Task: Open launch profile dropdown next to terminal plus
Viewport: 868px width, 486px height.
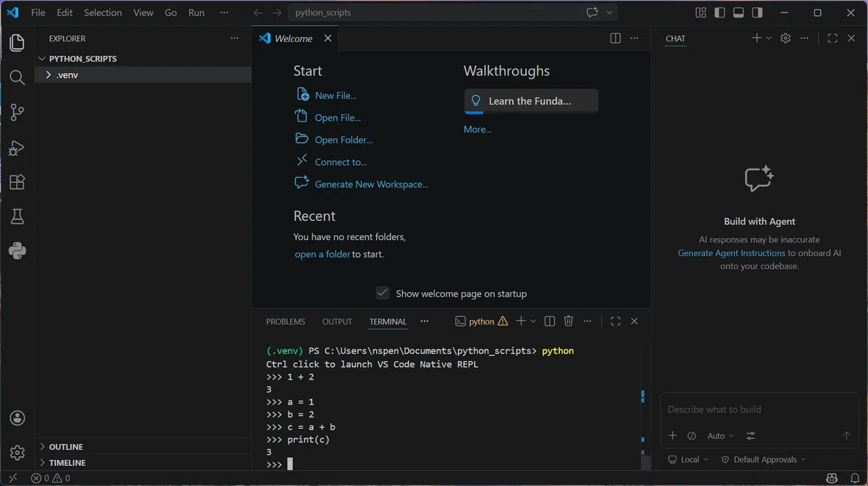Action: pyautogui.click(x=533, y=321)
